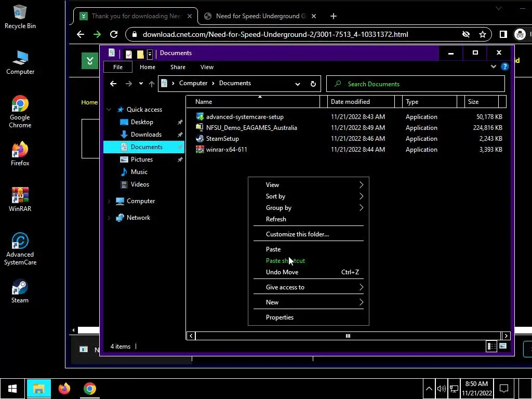This screenshot has width=532, height=399.
Task: Click the Properties quick access toolbar icon
Action: 129,54
